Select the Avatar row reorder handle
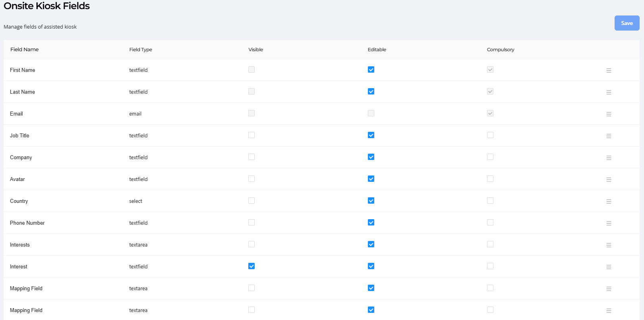 (x=609, y=179)
